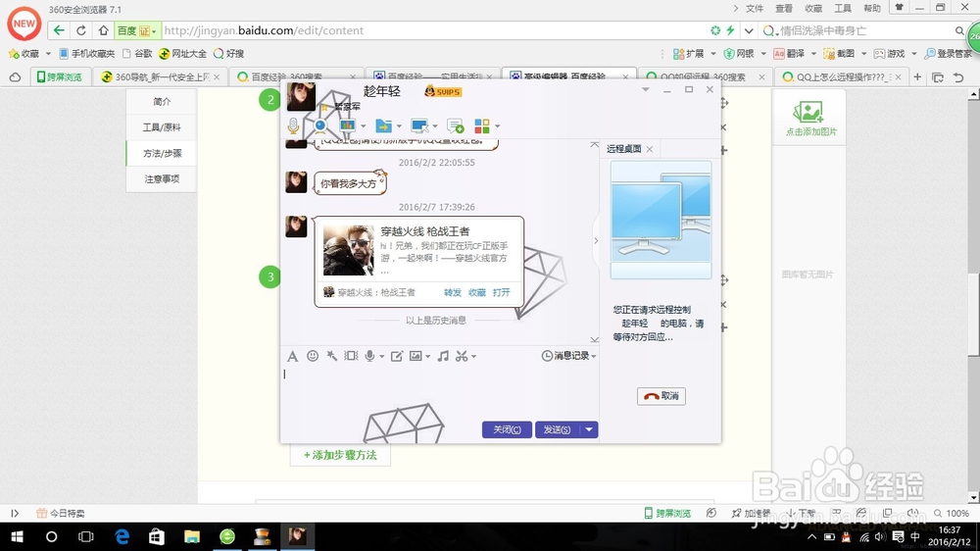
Task: Click the send file folder icon
Action: (x=384, y=125)
